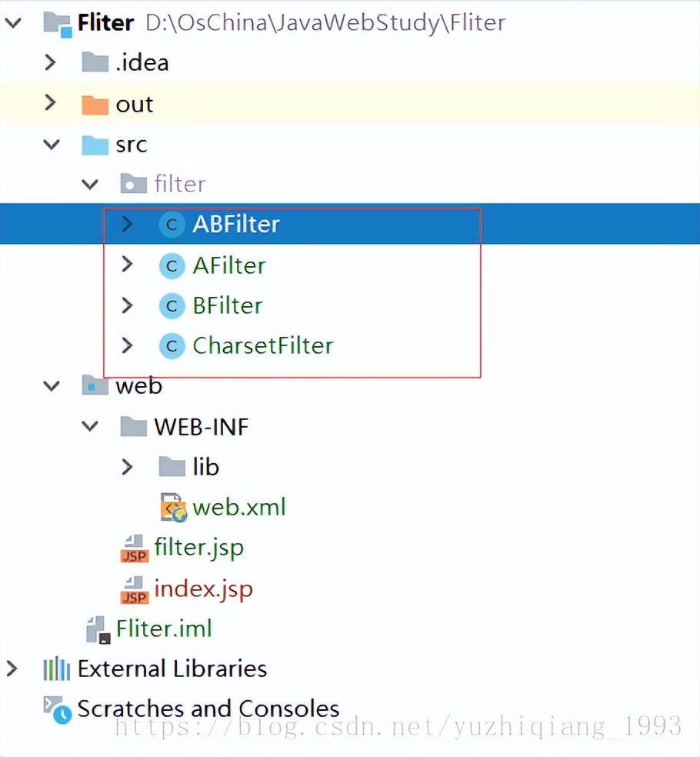
Task: Click the filter package icon
Action: click(133, 183)
